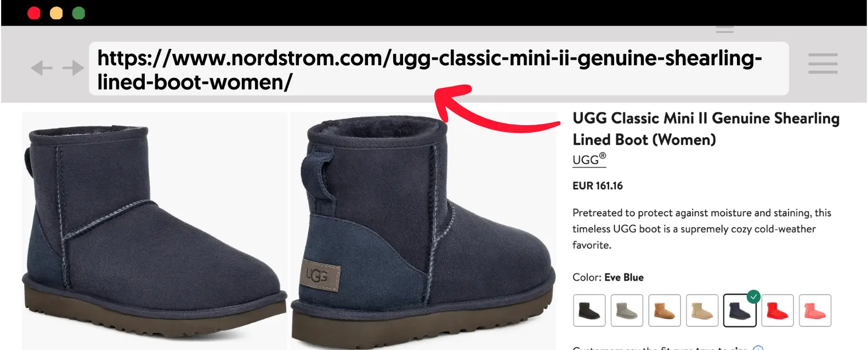Screen dimensions: 868x350
Task: Click the yellow window dot
Action: [56, 13]
